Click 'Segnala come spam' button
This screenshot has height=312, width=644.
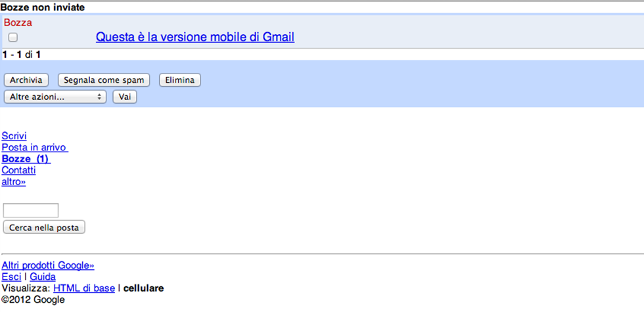pyautogui.click(x=104, y=80)
